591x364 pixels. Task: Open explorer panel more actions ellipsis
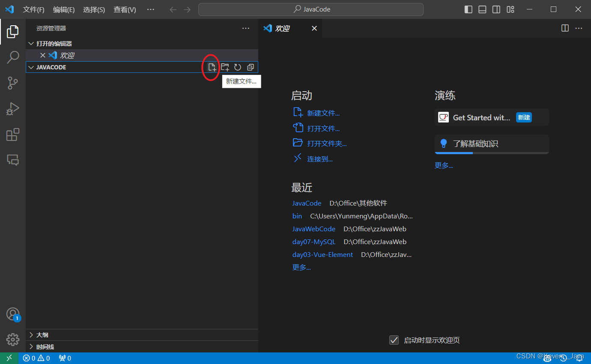click(x=246, y=28)
